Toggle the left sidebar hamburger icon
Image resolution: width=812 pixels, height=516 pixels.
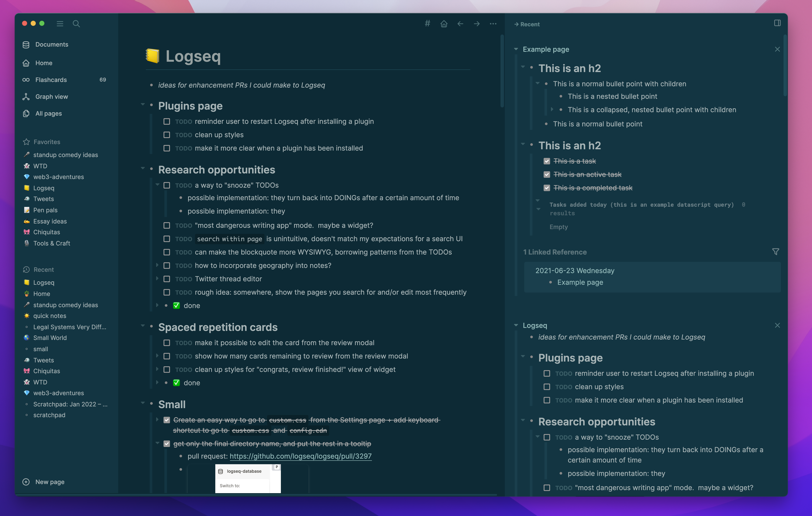pyautogui.click(x=60, y=24)
